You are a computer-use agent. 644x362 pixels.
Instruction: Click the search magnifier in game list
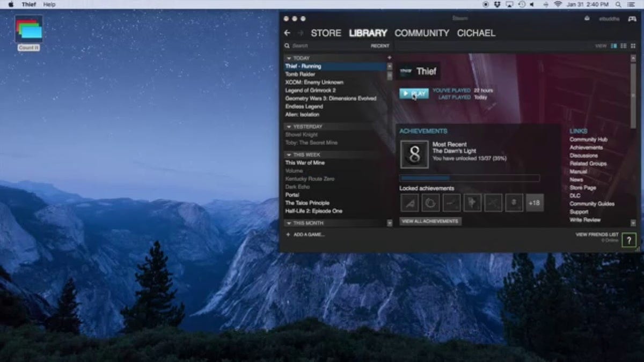[x=287, y=46]
